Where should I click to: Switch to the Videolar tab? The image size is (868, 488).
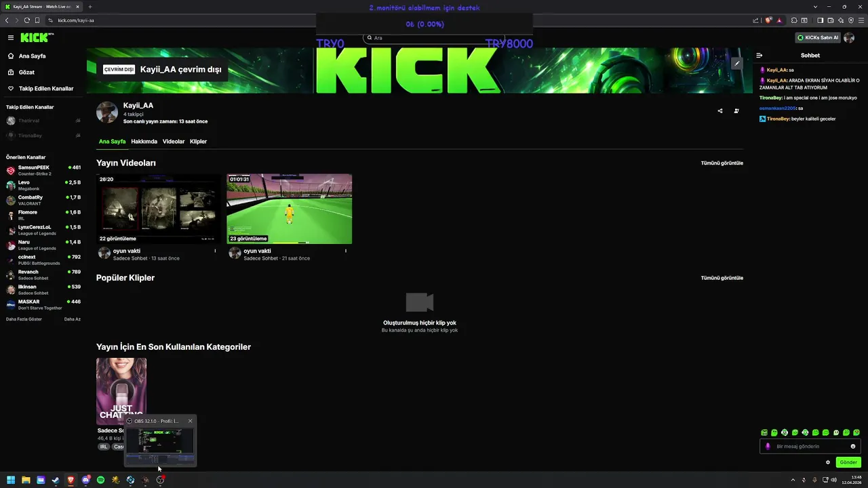click(x=174, y=142)
